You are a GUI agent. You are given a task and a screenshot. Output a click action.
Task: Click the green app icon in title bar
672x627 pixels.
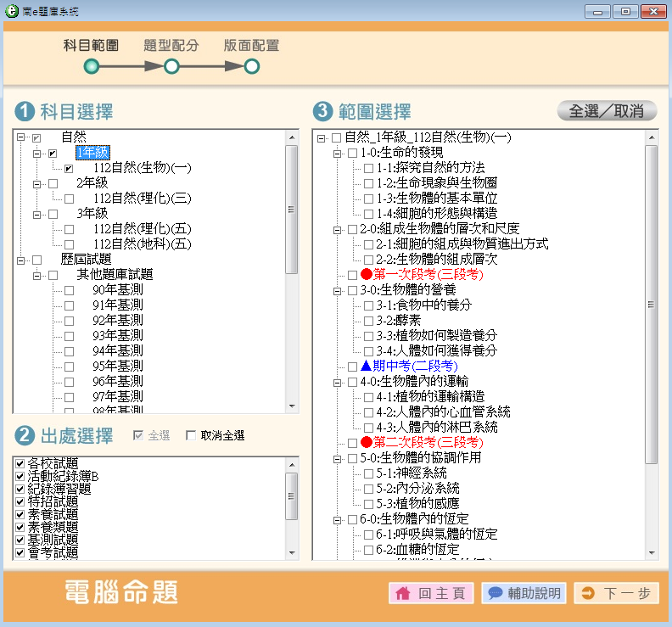click(11, 11)
